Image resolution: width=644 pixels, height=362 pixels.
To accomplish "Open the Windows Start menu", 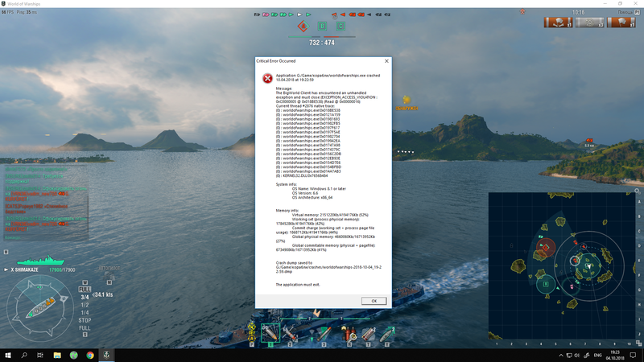I will click(x=8, y=355).
